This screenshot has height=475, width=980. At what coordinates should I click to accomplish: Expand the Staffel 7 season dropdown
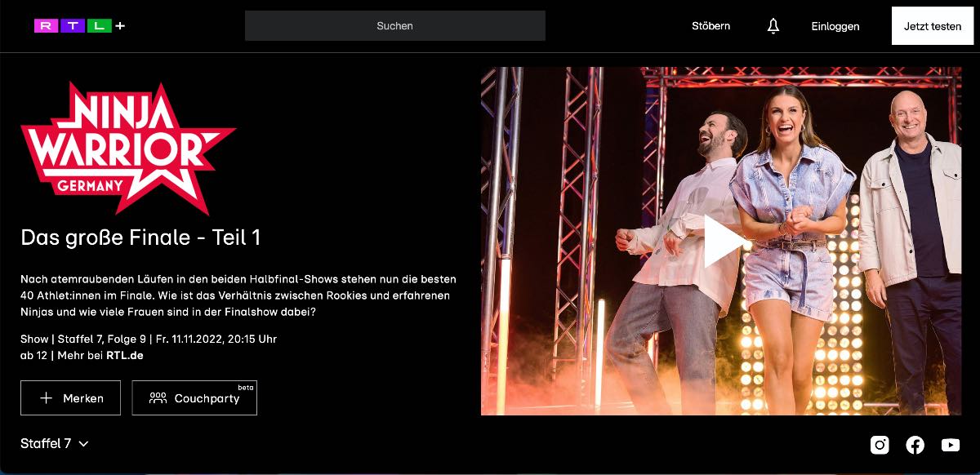pyautogui.click(x=55, y=444)
